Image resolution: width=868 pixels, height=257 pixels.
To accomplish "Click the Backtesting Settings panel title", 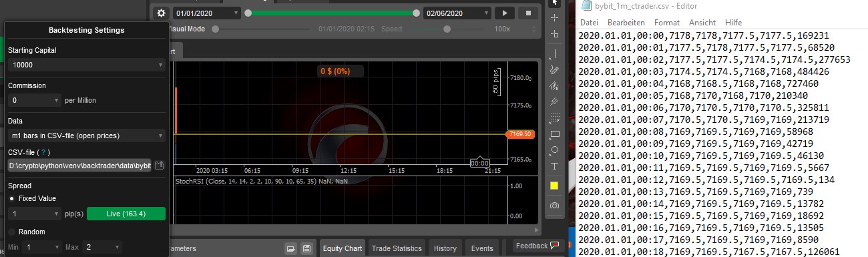I will [x=86, y=30].
